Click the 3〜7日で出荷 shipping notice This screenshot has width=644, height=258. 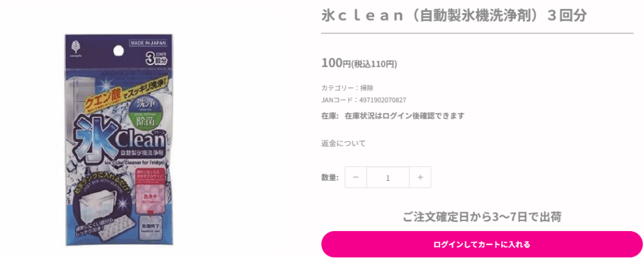pos(482,217)
